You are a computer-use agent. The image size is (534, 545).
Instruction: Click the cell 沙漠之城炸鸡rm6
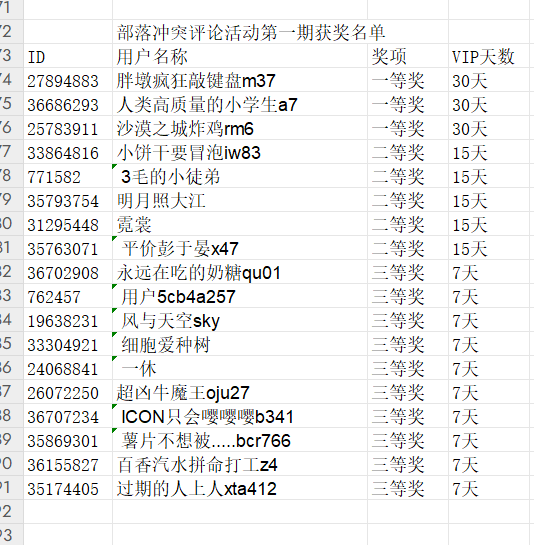[x=240, y=128]
